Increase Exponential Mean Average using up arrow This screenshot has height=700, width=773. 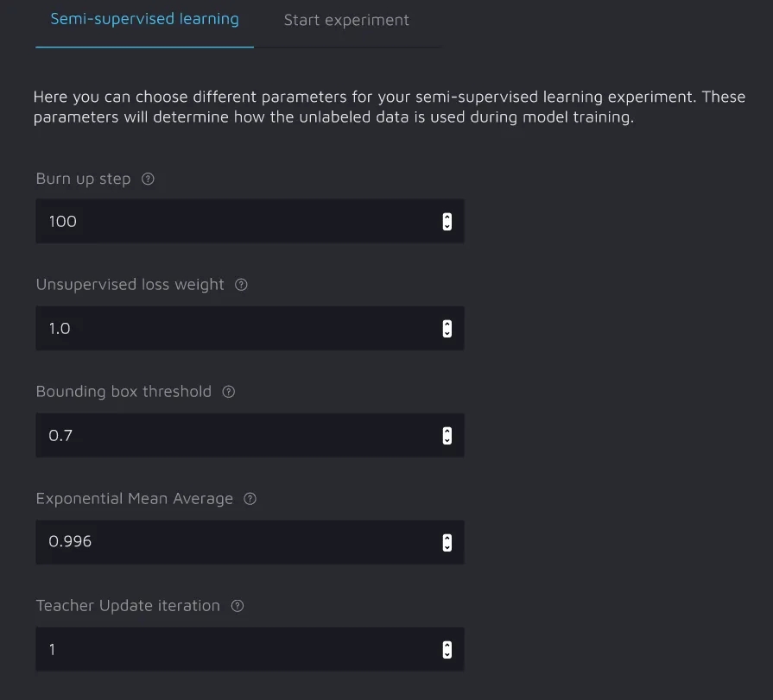(x=447, y=538)
